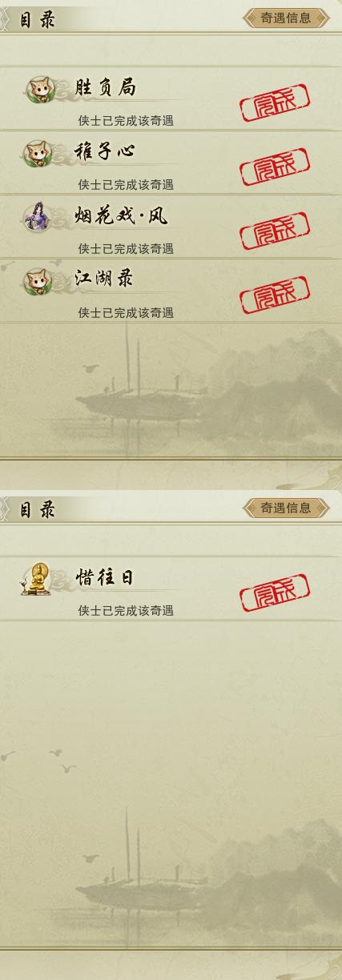
Task: Click the cat icon beside 江湖录
Action: click(x=37, y=282)
